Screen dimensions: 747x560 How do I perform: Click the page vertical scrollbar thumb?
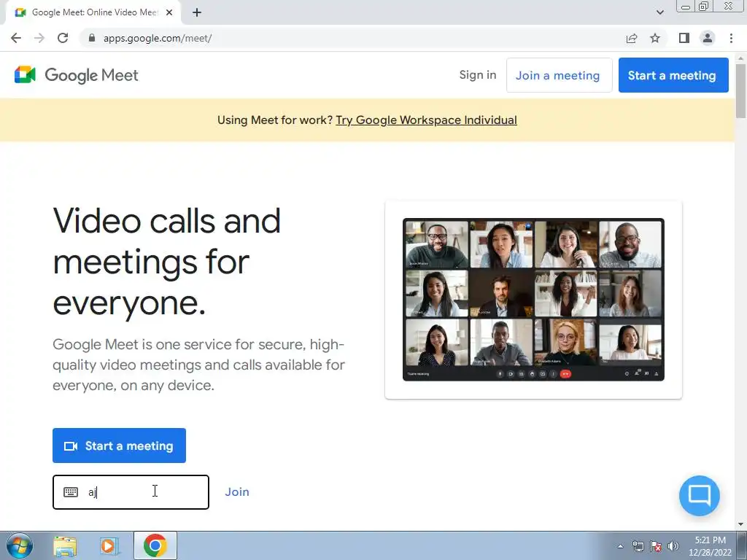[741, 90]
